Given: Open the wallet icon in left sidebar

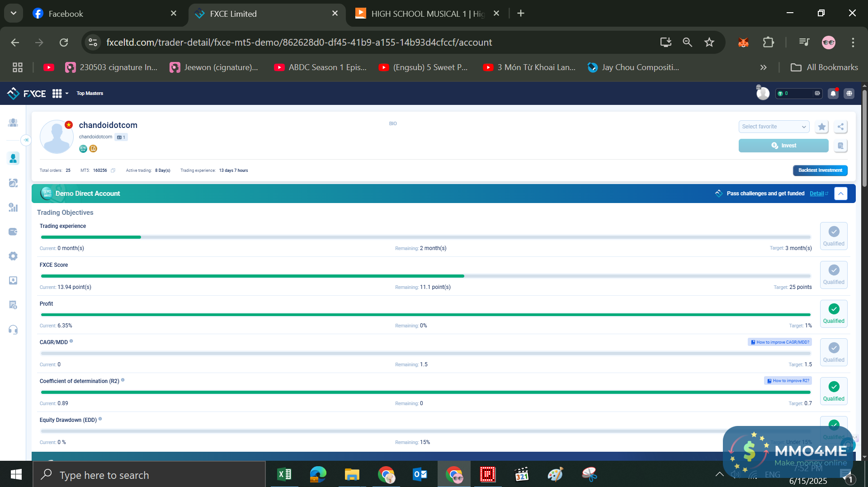Looking at the screenshot, I should click(x=13, y=232).
